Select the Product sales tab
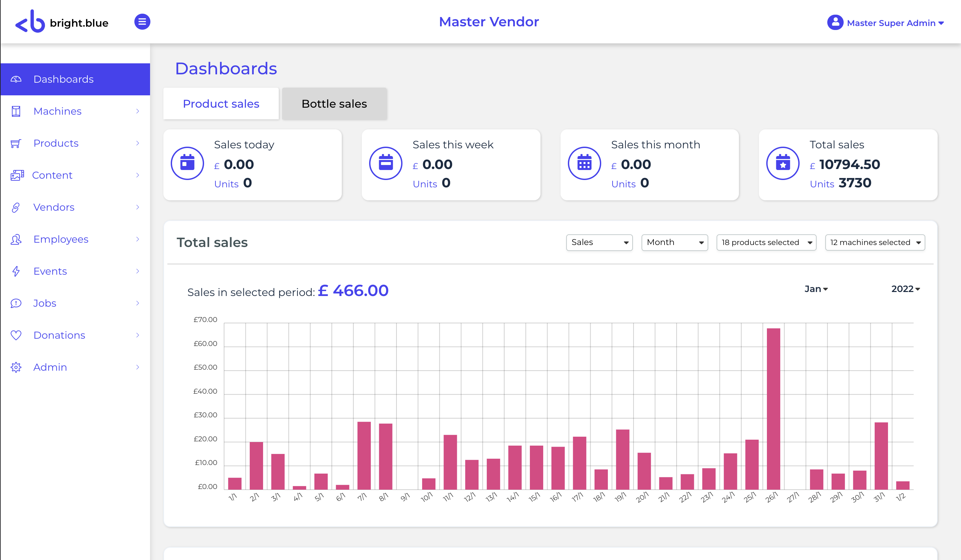The image size is (961, 560). (221, 104)
